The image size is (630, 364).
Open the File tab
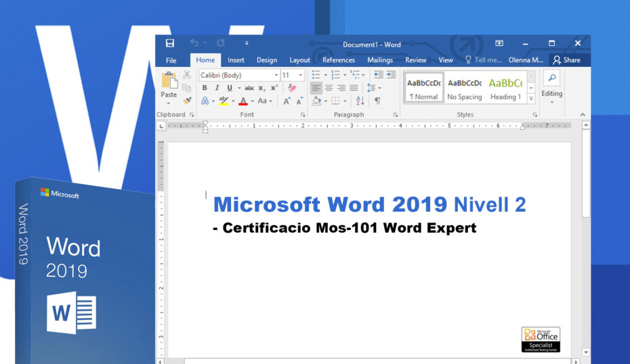(x=171, y=60)
